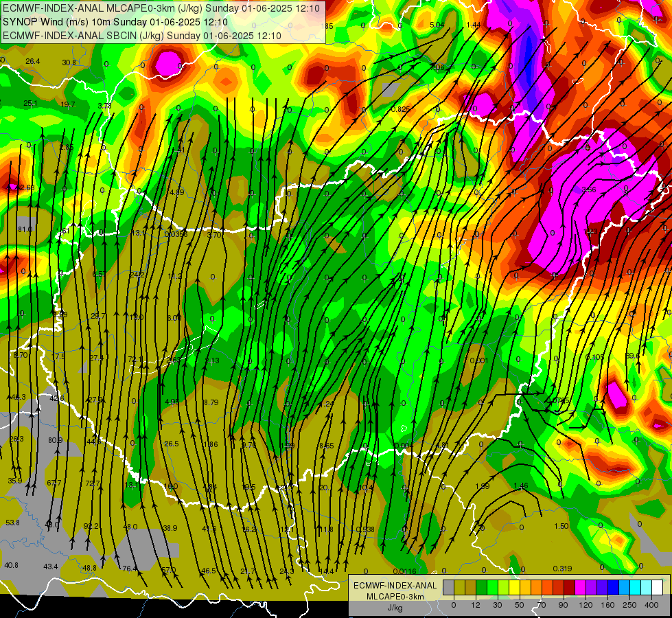Click the map value 0.0116
The height and width of the screenshot is (618, 672).
(404, 571)
